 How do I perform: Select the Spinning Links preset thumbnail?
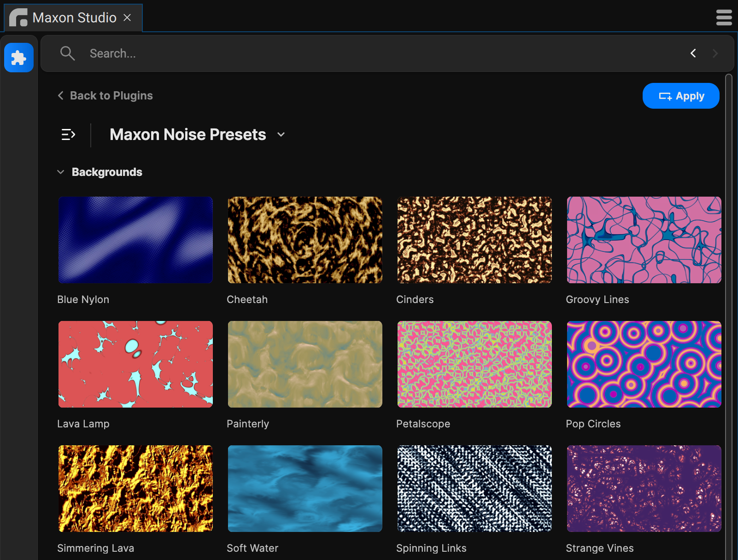474,489
